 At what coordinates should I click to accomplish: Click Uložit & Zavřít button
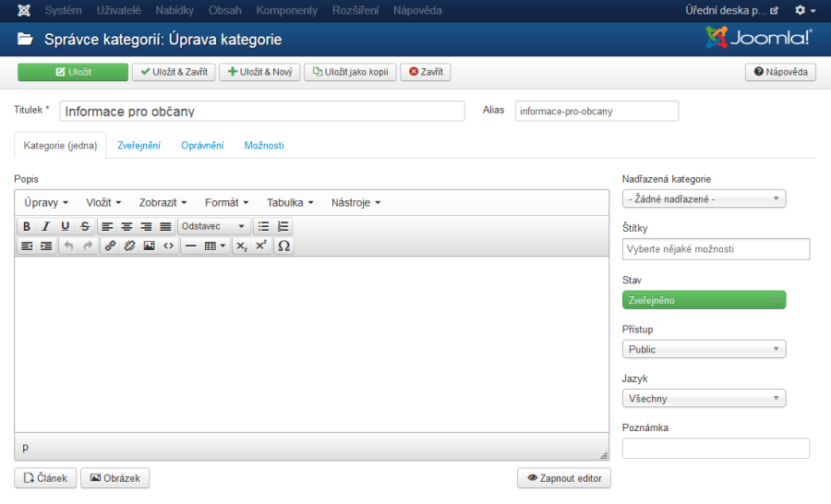click(174, 72)
